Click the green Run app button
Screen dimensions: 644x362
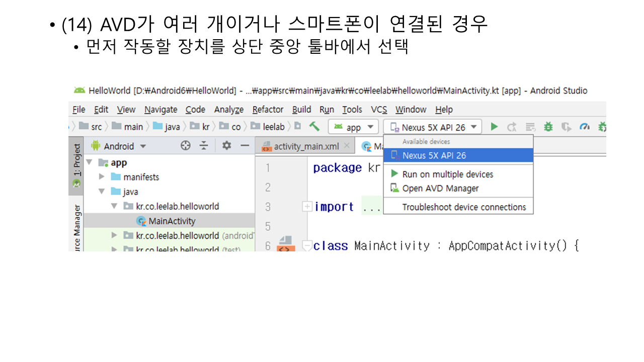(494, 127)
